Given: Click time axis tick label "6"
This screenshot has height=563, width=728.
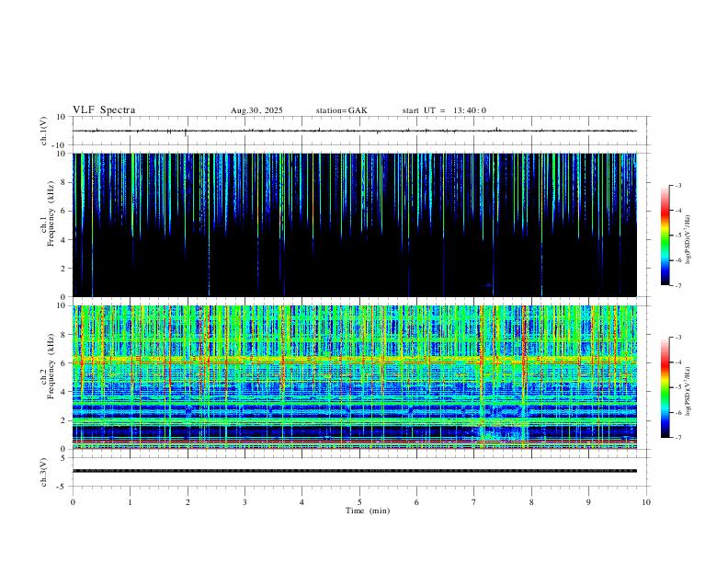Looking at the screenshot, I should coord(417,502).
